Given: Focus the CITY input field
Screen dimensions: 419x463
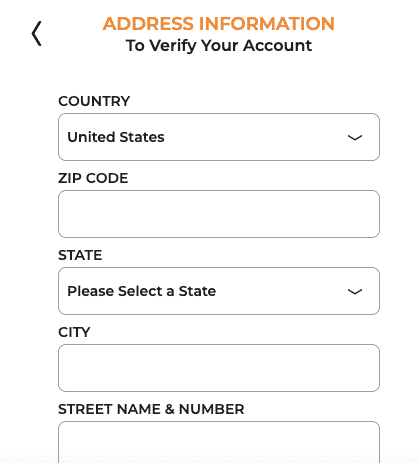Looking at the screenshot, I should click(x=219, y=368).
